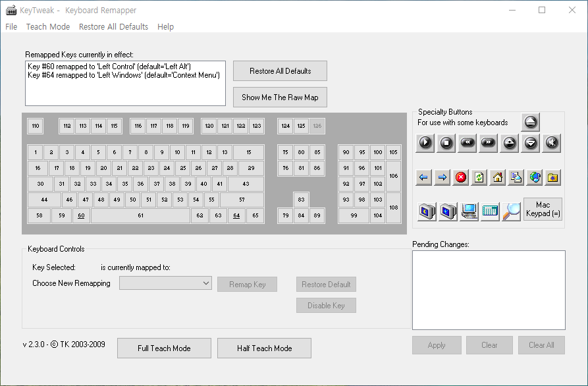Select function key 123
Viewport: 588px width, 386px height.
pyautogui.click(x=257, y=126)
